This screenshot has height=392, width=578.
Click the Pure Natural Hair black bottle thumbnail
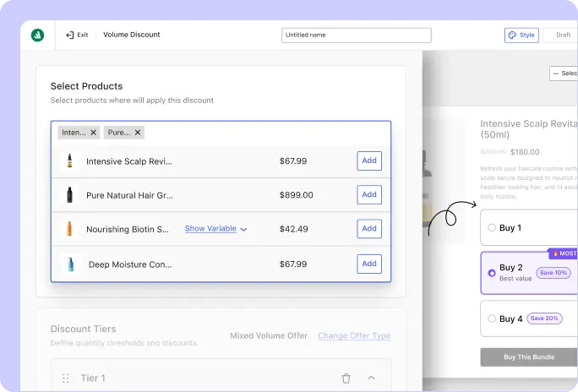[x=69, y=195]
